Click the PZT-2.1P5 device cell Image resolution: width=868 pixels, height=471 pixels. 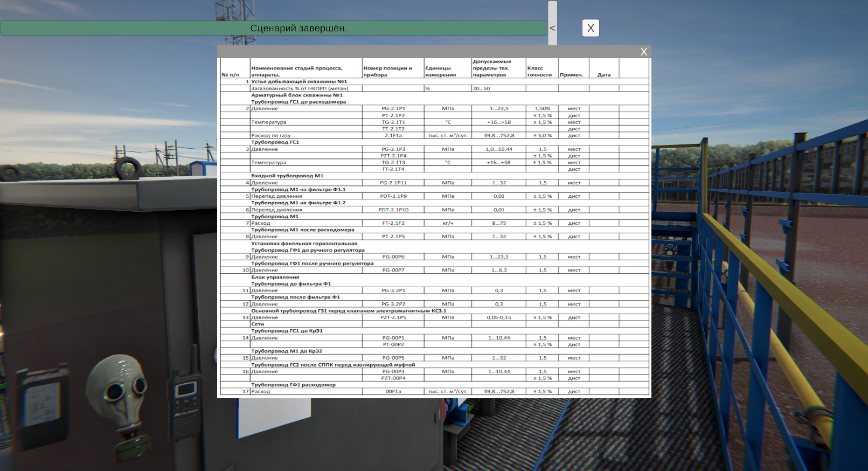393,317
